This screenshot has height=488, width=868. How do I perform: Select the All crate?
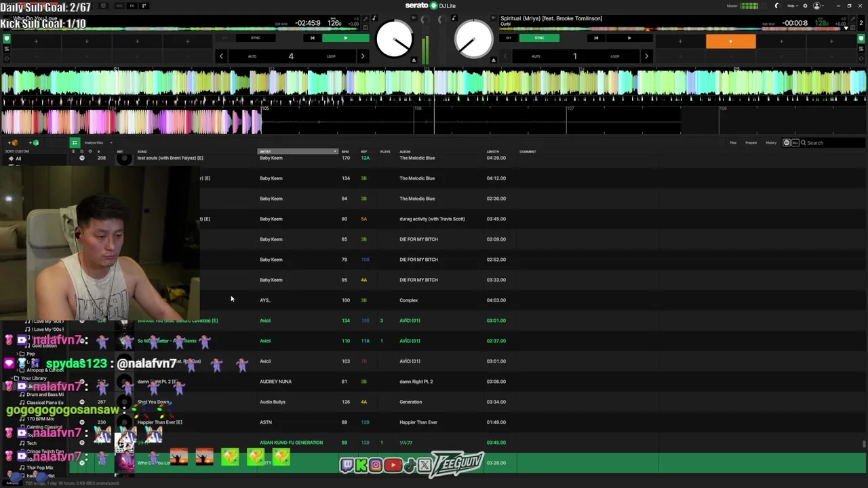click(x=18, y=159)
